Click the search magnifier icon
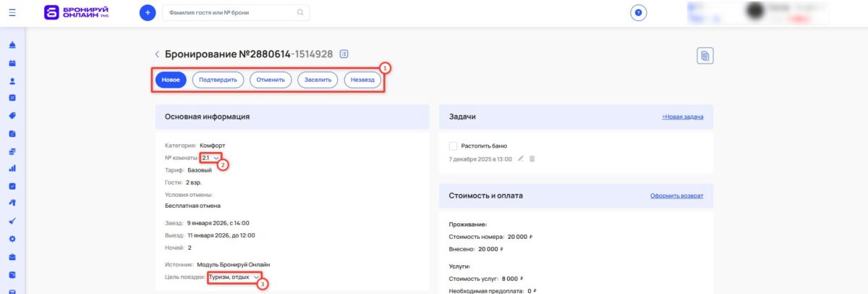 [300, 12]
